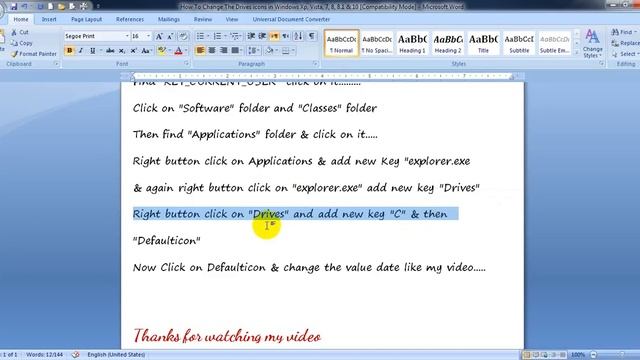Image resolution: width=640 pixels, height=360 pixels.
Task: Sort the selected paragraphs
Action: pos(298,36)
